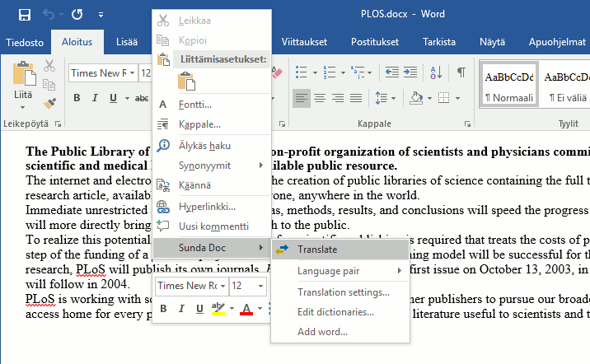Choose Kappale... in the context menu
Viewport: 590px width, 364px height.
tap(212, 124)
